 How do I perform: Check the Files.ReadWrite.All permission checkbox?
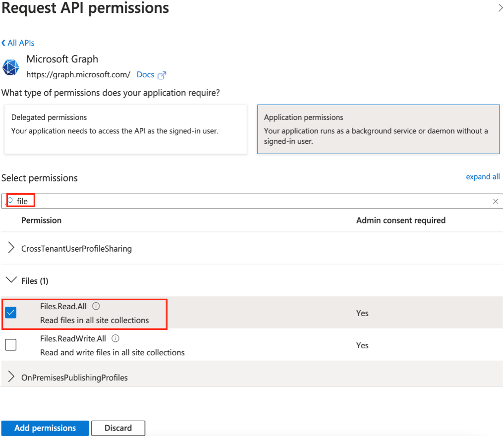click(10, 345)
